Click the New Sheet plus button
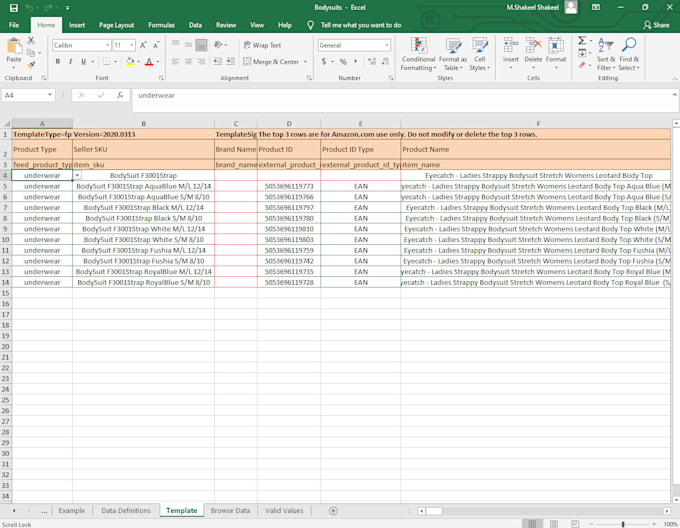The image size is (680, 528). coord(333,511)
